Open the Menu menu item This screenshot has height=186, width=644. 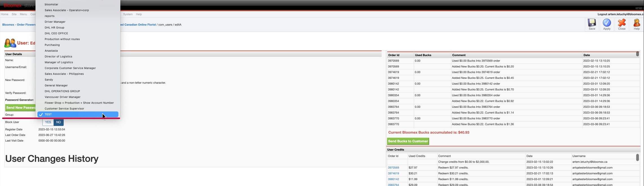point(23,14)
